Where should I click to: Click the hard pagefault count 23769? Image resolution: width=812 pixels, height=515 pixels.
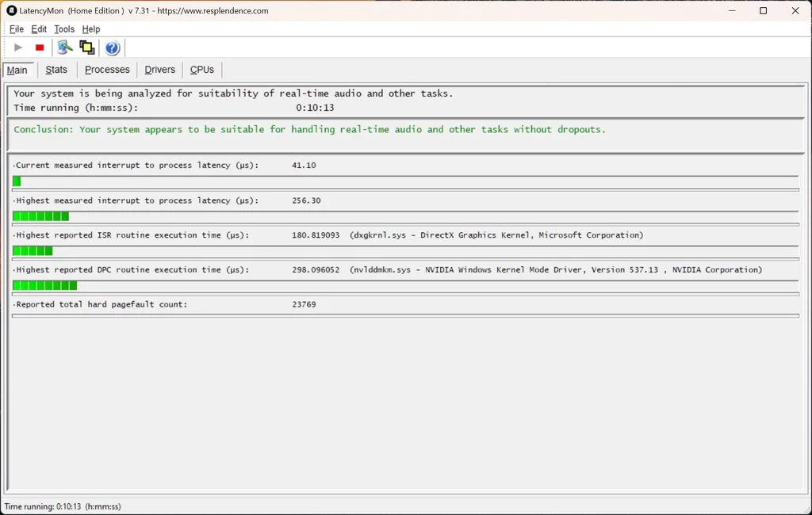[304, 304]
